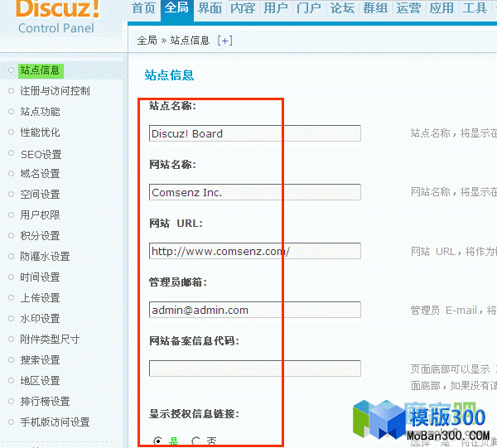Viewport: 497px width, 448px height.
Task: Go to 域名设置
Action: click(x=40, y=174)
